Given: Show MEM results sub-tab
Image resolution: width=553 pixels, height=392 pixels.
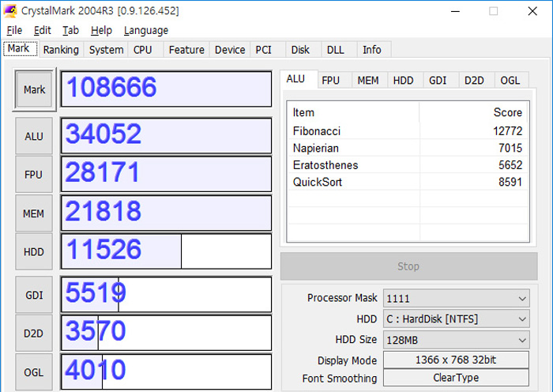Looking at the screenshot, I should pyautogui.click(x=368, y=81).
